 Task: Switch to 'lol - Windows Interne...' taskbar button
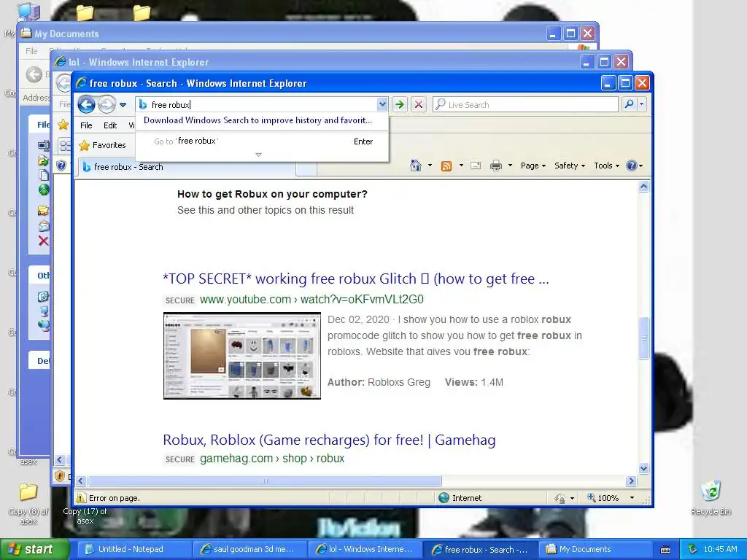[365, 549]
